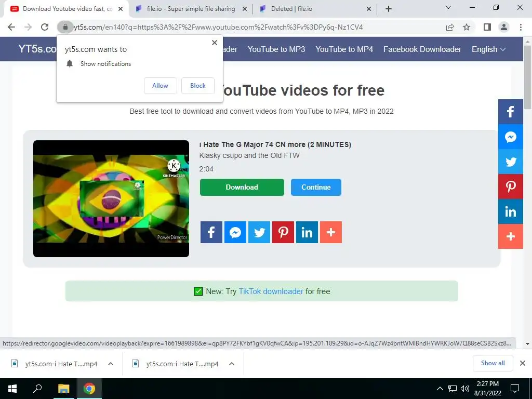This screenshot has width=532, height=399.
Task: Reload the yt5s.com page
Action: click(45, 27)
